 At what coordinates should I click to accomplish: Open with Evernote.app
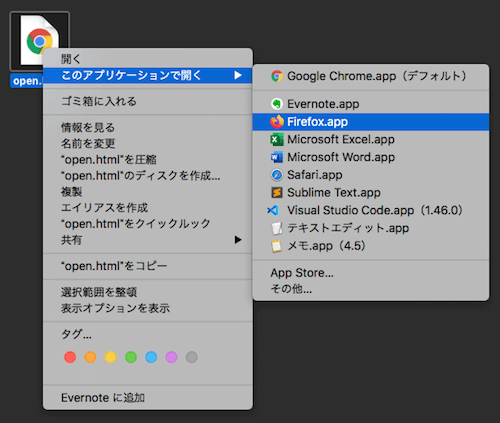[371, 104]
